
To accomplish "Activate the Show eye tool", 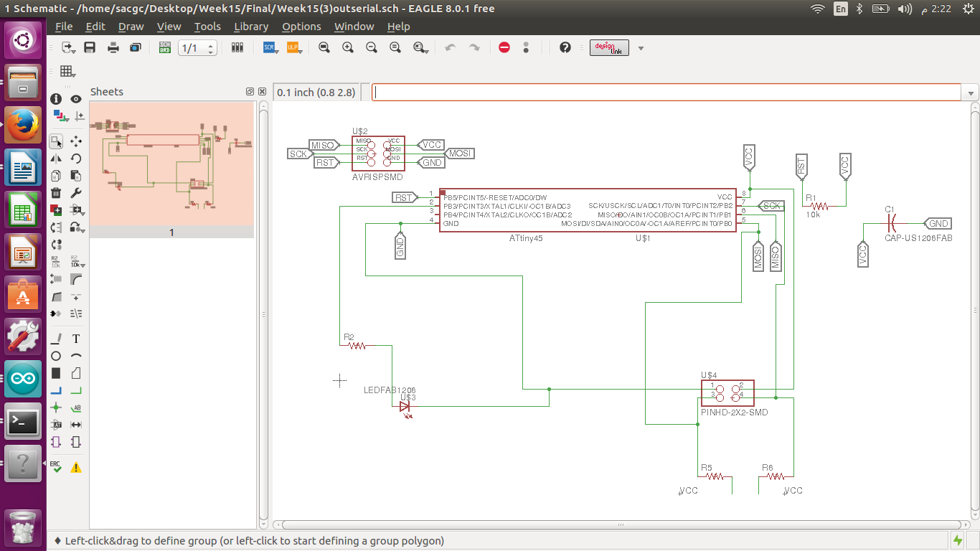I will (76, 99).
